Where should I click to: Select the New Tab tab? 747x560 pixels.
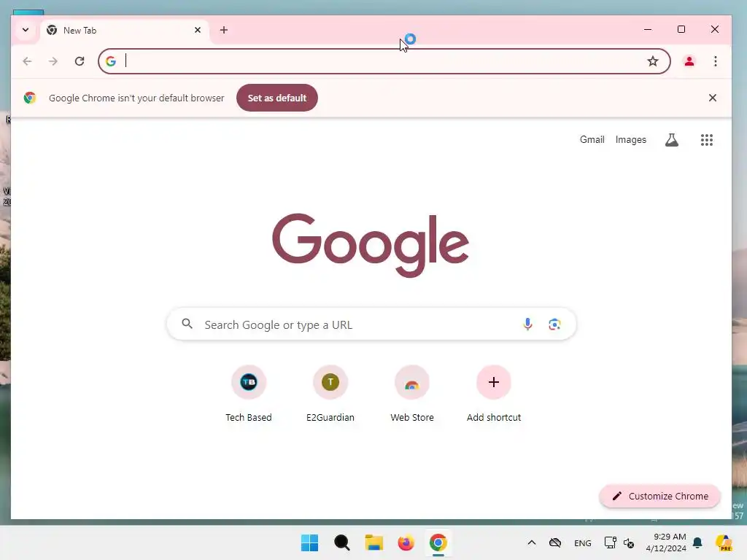(125, 31)
